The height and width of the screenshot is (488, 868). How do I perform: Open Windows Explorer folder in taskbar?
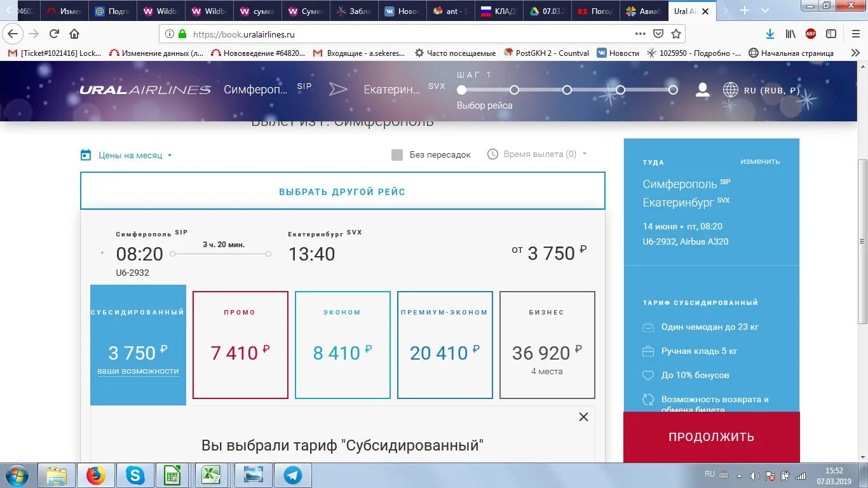[x=57, y=475]
